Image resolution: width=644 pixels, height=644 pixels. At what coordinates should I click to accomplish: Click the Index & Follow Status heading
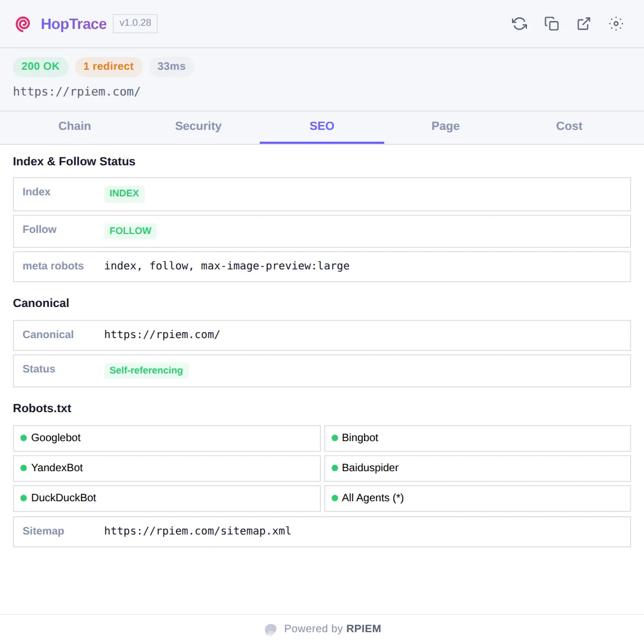tap(74, 162)
